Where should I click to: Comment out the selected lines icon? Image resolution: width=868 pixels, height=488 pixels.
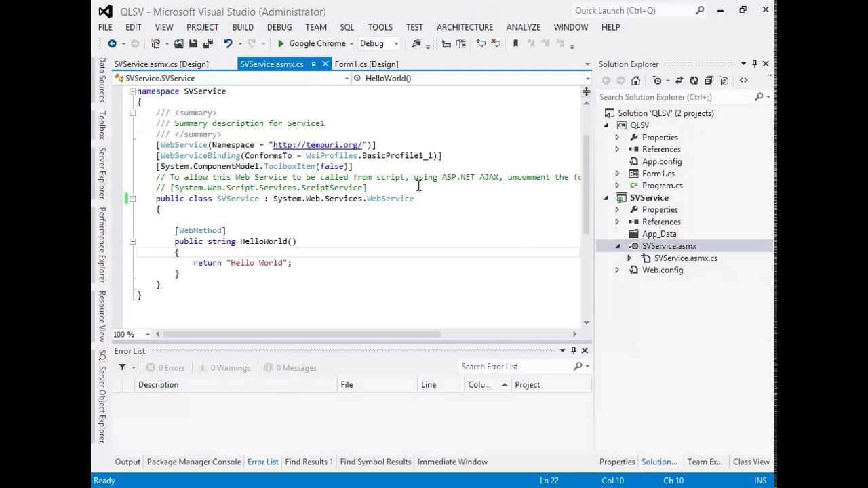pos(481,43)
